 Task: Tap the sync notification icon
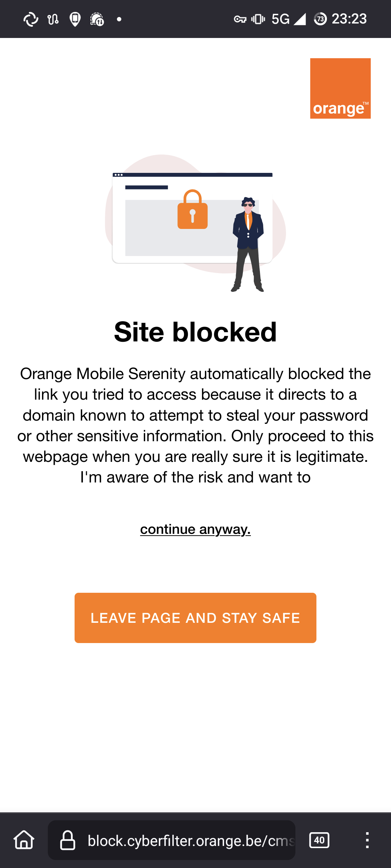[x=31, y=19]
